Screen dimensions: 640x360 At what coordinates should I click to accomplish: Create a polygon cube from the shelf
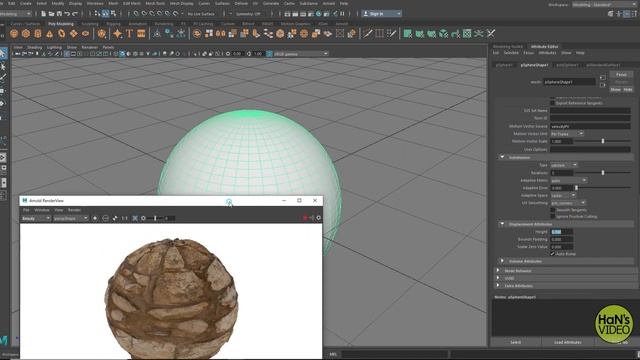tap(26, 33)
